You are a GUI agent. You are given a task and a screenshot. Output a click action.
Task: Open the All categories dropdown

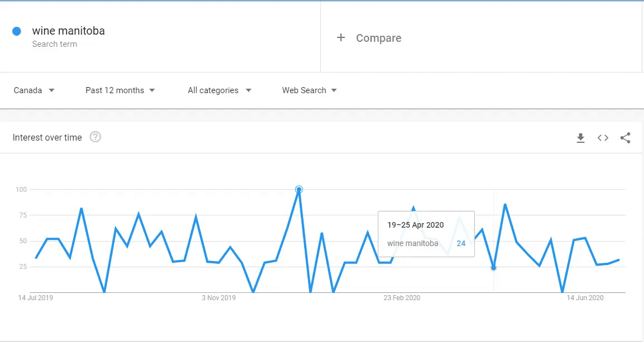click(219, 90)
